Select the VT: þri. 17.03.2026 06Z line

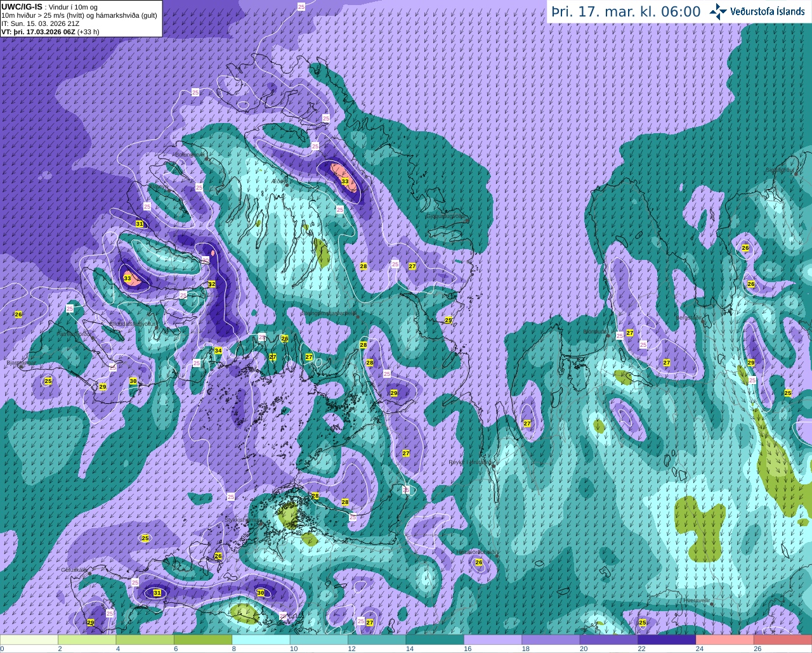coord(50,32)
